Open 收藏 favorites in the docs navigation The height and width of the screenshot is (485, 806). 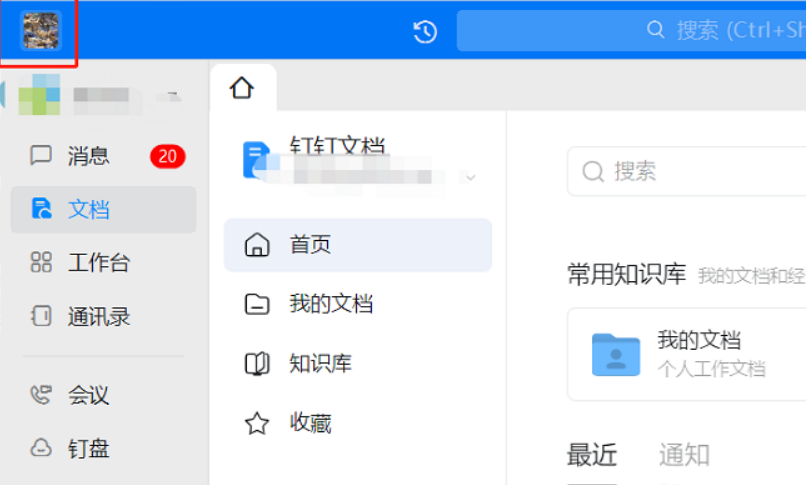[310, 424]
